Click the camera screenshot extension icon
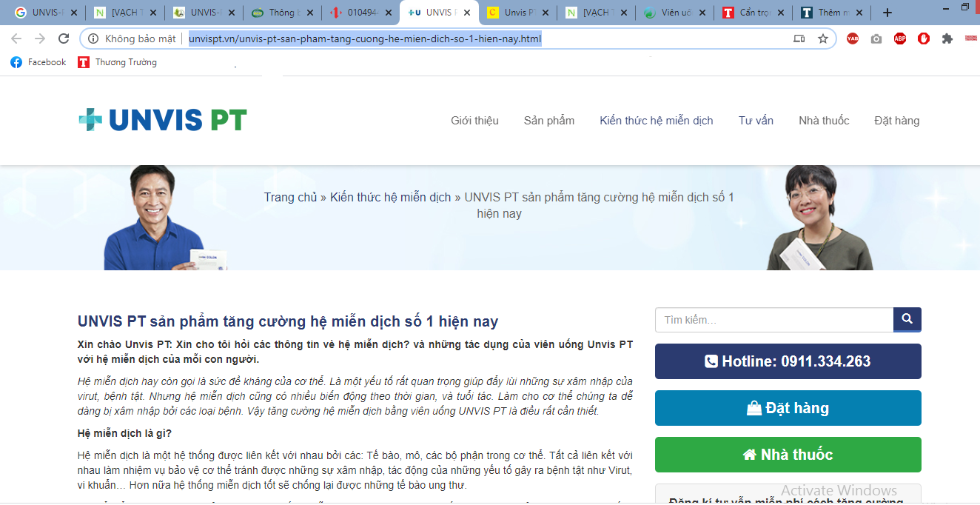 pyautogui.click(x=876, y=39)
